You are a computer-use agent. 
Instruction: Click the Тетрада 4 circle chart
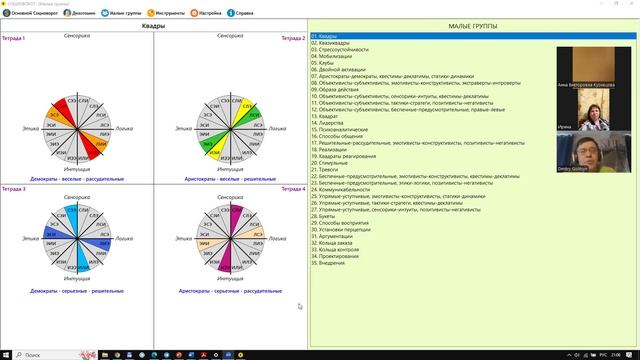pyautogui.click(x=230, y=238)
